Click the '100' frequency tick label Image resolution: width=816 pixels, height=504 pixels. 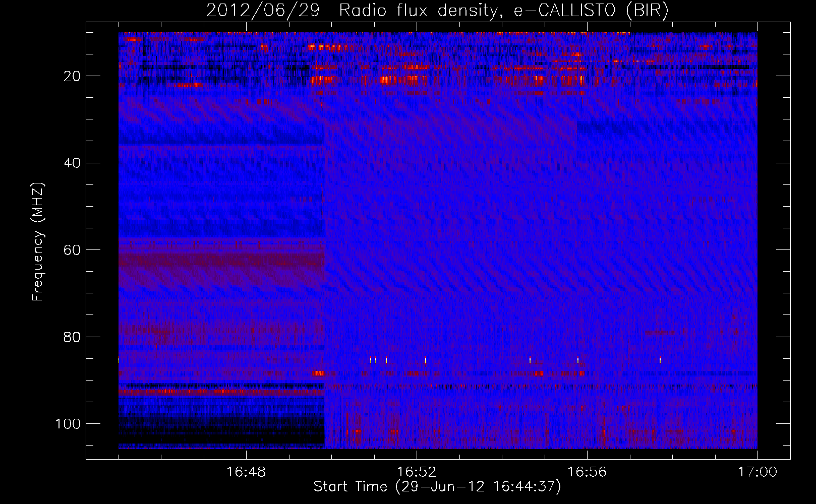pos(68,424)
